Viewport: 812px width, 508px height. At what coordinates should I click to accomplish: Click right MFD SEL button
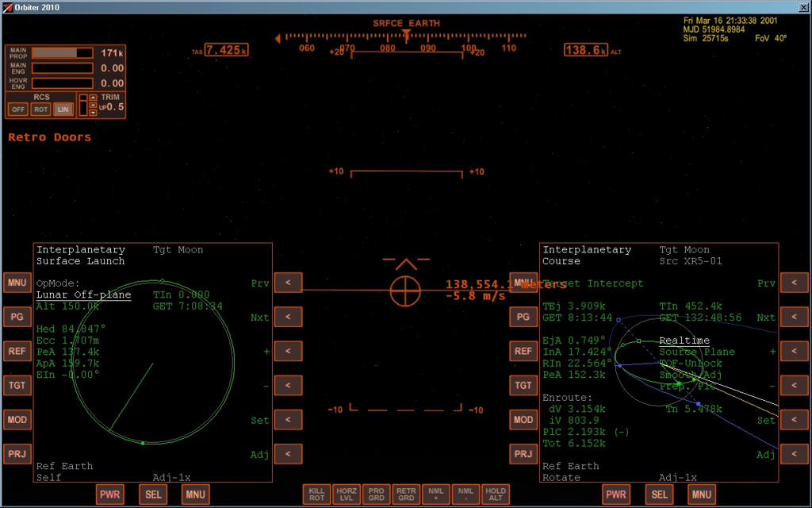click(x=659, y=494)
